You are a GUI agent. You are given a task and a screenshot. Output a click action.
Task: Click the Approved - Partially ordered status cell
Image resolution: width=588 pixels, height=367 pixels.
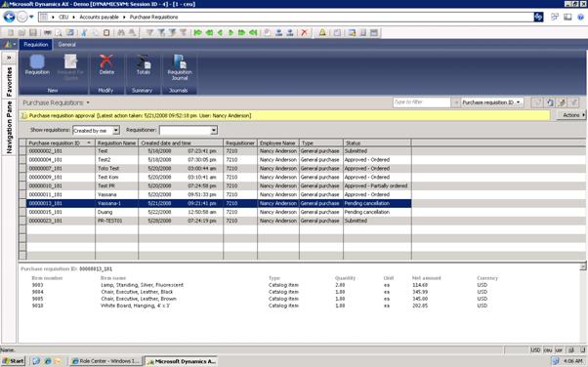click(377, 185)
